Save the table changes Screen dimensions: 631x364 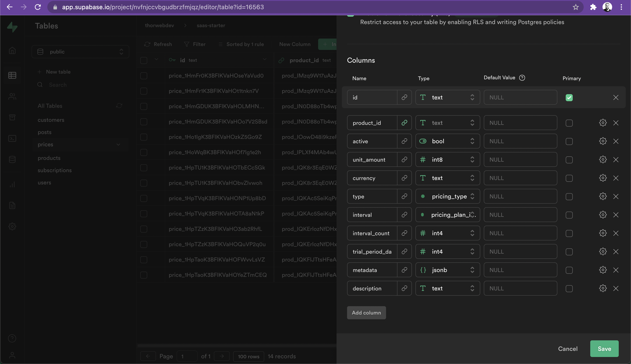coord(604,349)
